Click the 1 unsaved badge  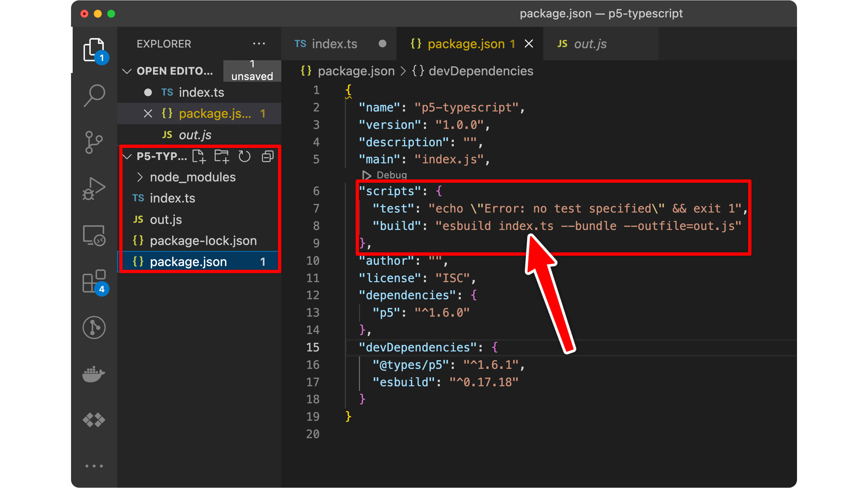click(252, 70)
